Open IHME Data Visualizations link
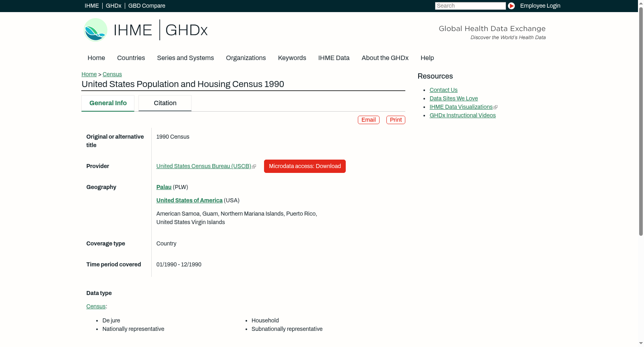Screen dimensions: 644x347 click(x=461, y=107)
